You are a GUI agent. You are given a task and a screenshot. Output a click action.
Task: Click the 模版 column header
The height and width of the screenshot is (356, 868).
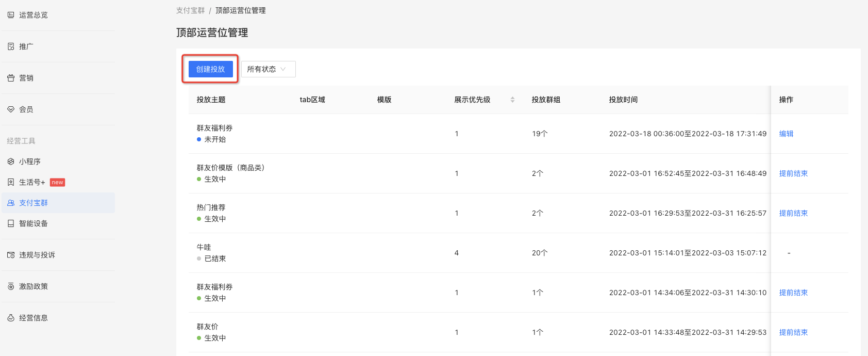pyautogui.click(x=384, y=100)
